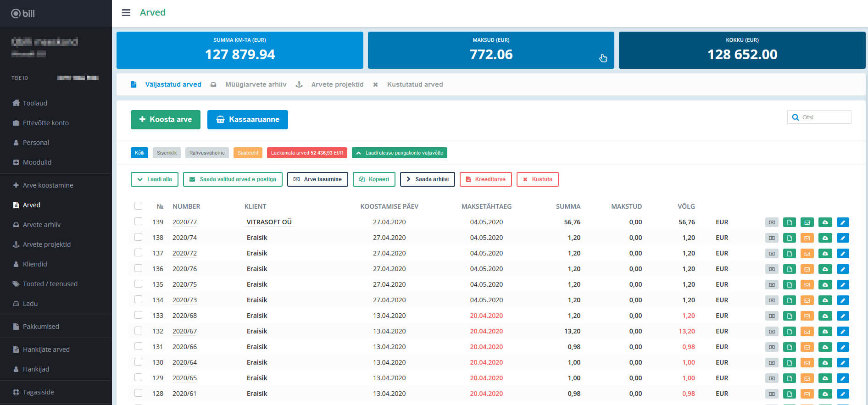The height and width of the screenshot is (405, 868).
Task: Click the edit pencil icon for invoice 2020/74
Action: tap(843, 238)
